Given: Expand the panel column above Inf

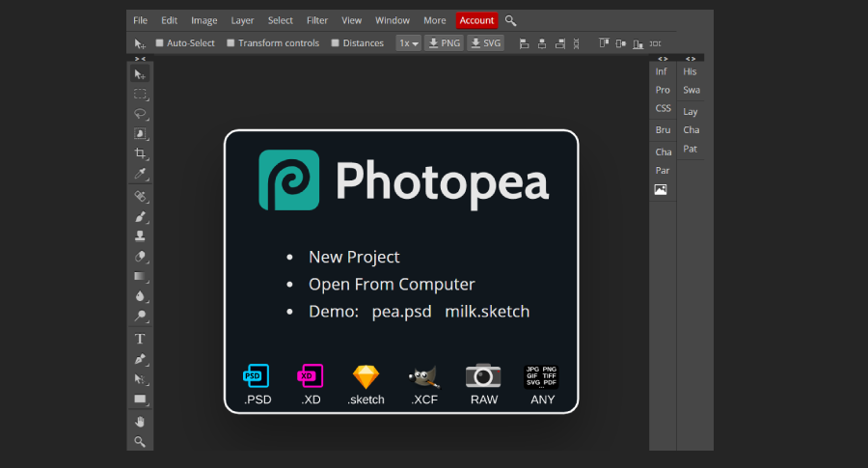Looking at the screenshot, I should [x=663, y=58].
